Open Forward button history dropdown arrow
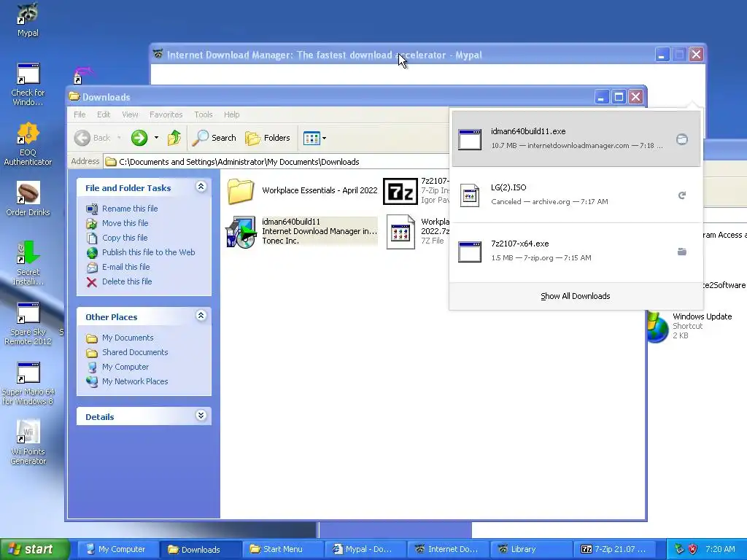 point(156,138)
